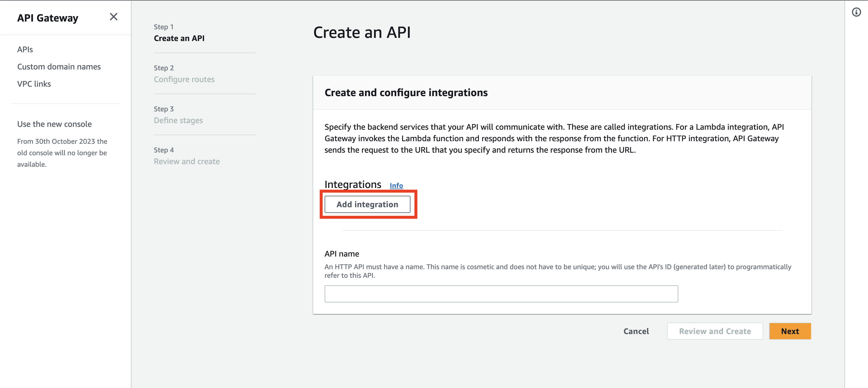Viewport: 868px width, 388px height.
Task: Click the Info link next to Integrations
Action: pyautogui.click(x=396, y=184)
